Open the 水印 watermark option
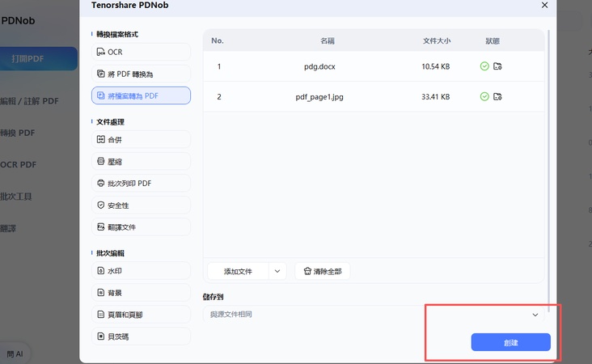 [x=141, y=271]
